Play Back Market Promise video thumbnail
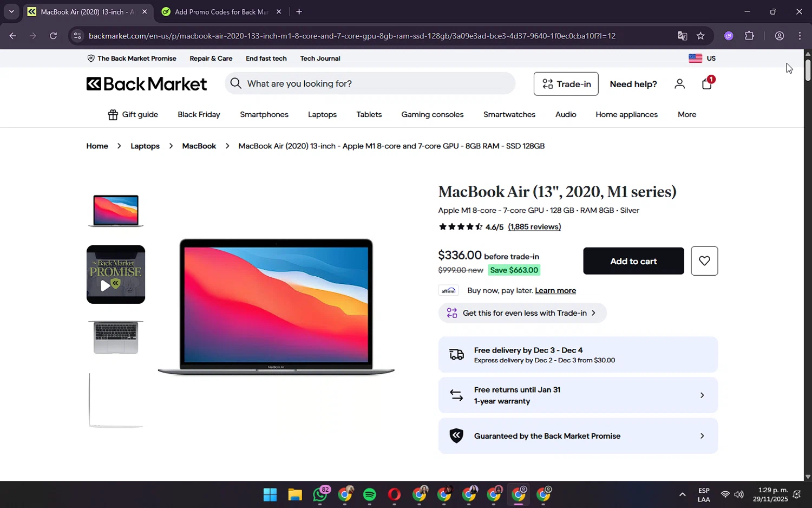 116,275
